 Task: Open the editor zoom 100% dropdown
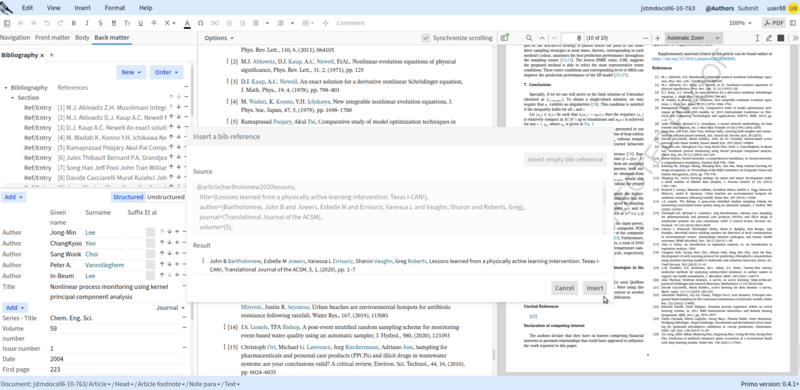click(740, 23)
